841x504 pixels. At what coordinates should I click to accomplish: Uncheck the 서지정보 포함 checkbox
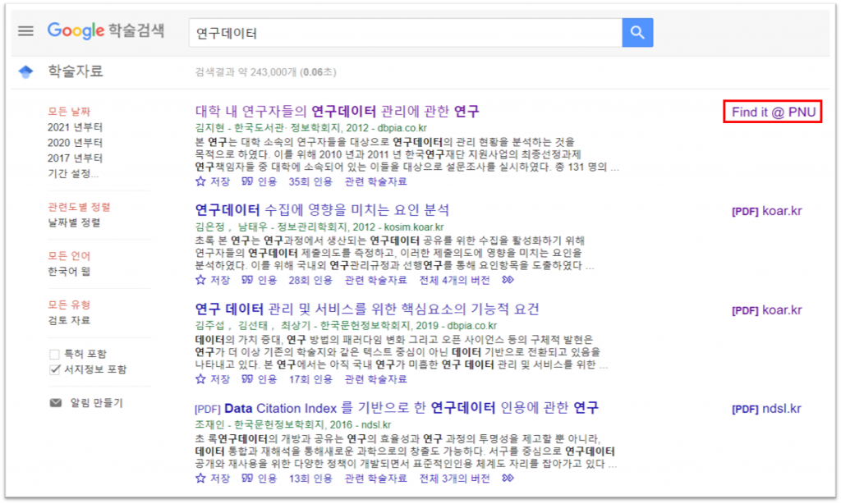(x=55, y=369)
